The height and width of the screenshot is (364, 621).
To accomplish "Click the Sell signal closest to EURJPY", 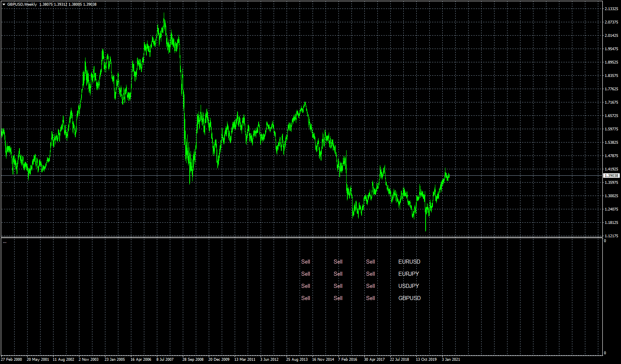I will 370,274.
